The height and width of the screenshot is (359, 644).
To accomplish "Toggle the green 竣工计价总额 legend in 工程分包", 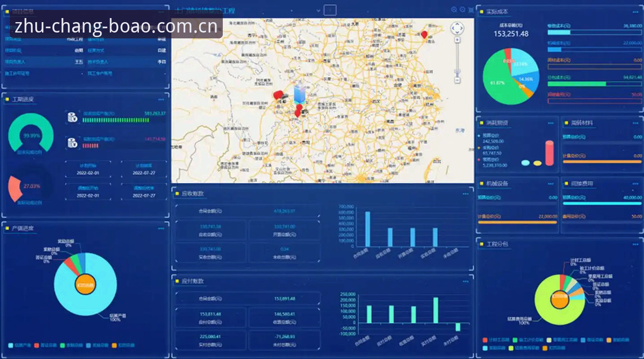I will [x=529, y=340].
